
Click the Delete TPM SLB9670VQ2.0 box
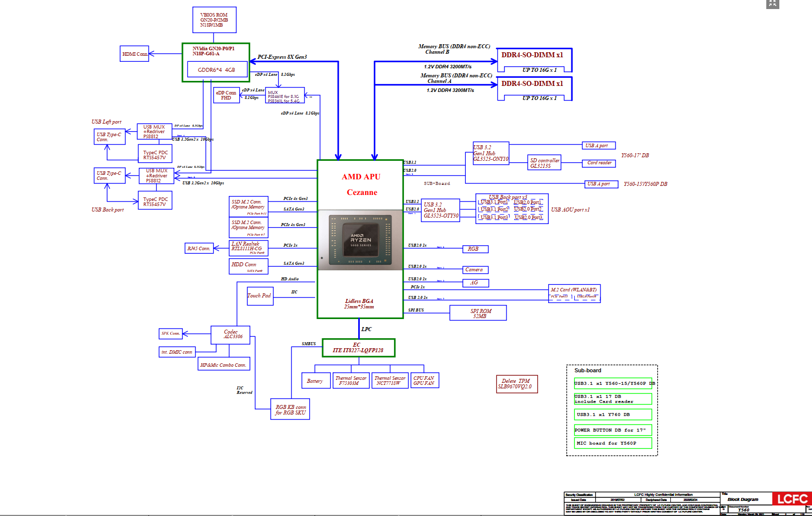pos(517,384)
